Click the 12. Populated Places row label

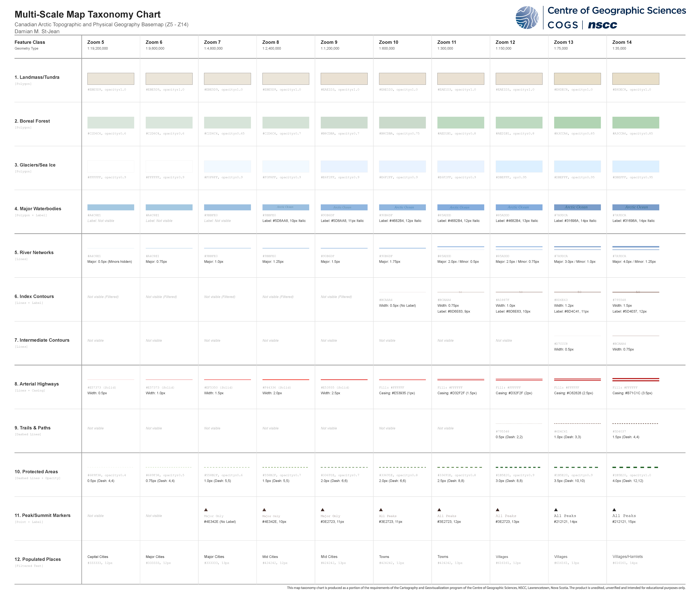click(x=38, y=559)
